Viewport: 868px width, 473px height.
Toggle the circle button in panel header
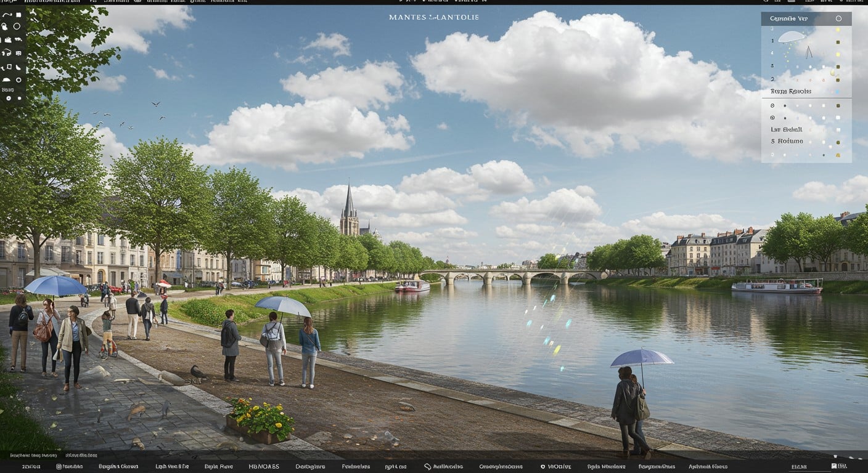[838, 18]
